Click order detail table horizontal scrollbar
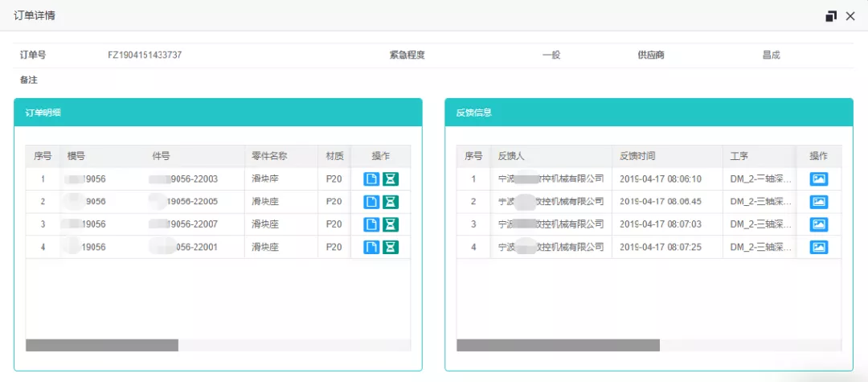The width and height of the screenshot is (868, 382). tap(102, 345)
